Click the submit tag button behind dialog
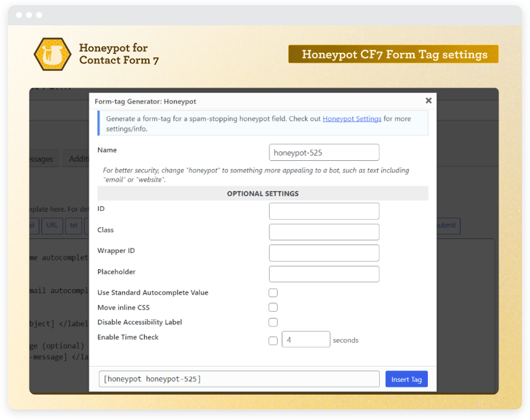 (x=447, y=226)
